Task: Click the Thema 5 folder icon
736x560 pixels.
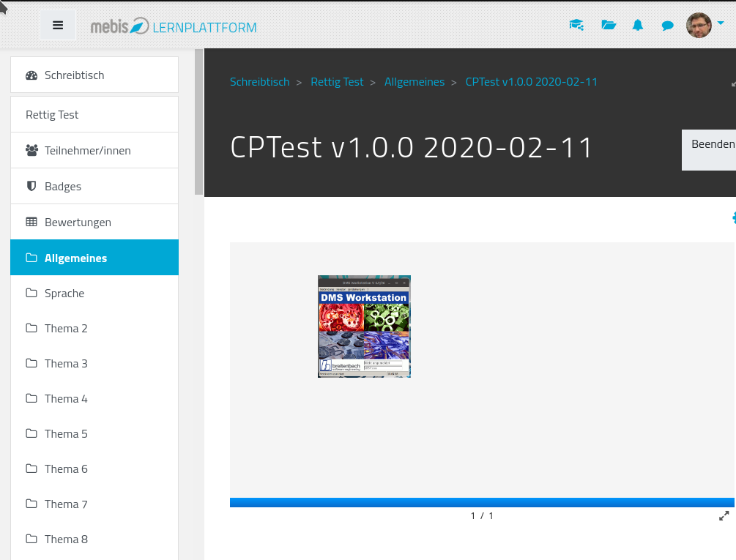Action: 31,434
